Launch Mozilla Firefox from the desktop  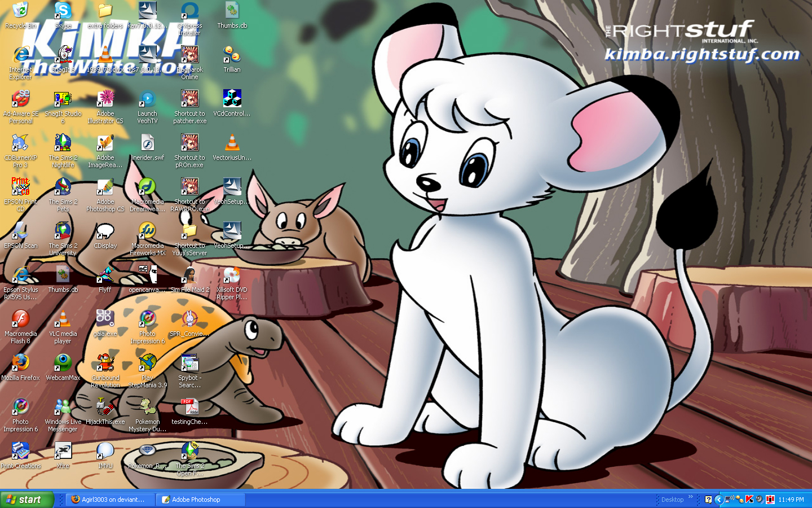pyautogui.click(x=20, y=367)
